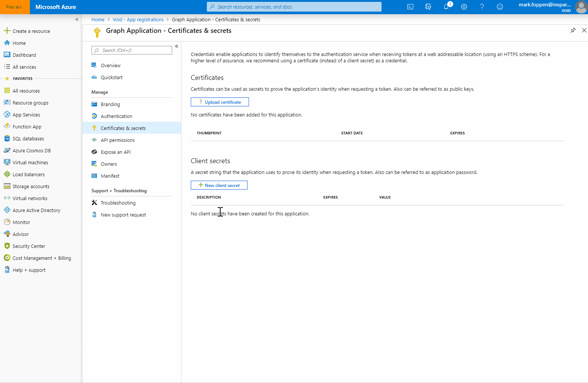
Task: Click START DATE column header
Action: click(352, 133)
